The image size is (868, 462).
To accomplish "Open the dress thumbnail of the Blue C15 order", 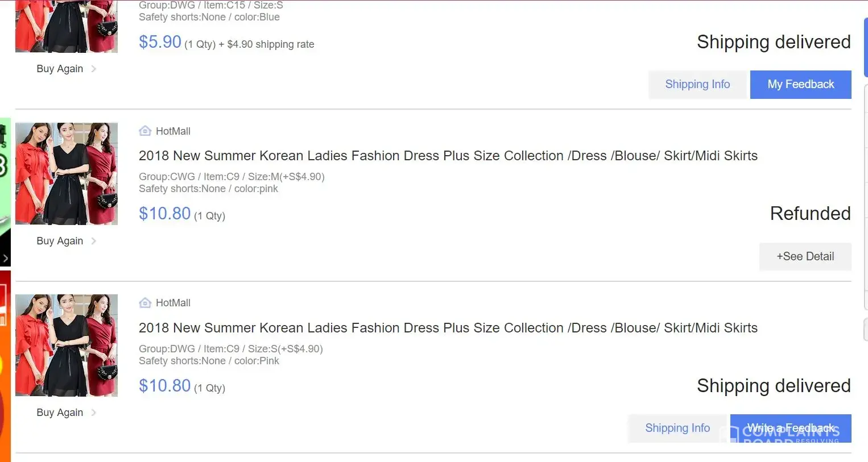I will [67, 26].
